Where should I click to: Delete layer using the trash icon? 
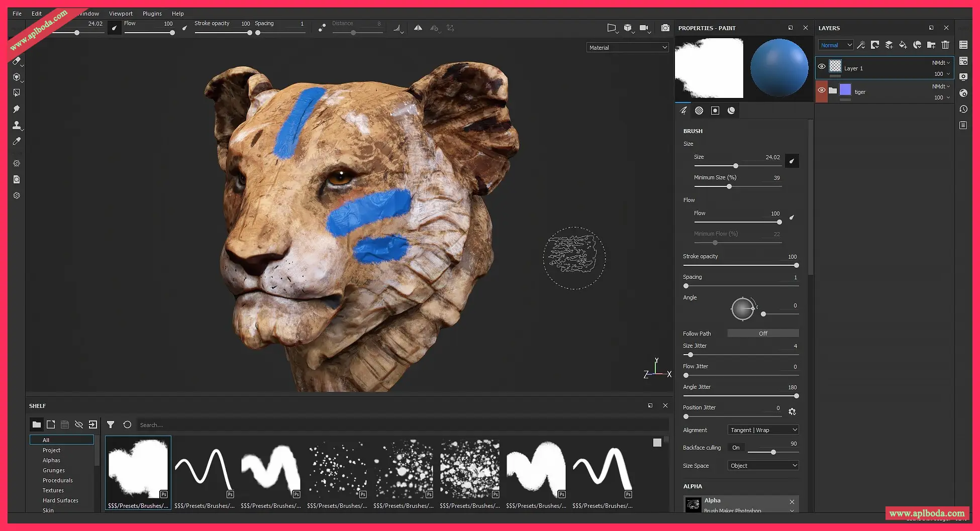[945, 45]
